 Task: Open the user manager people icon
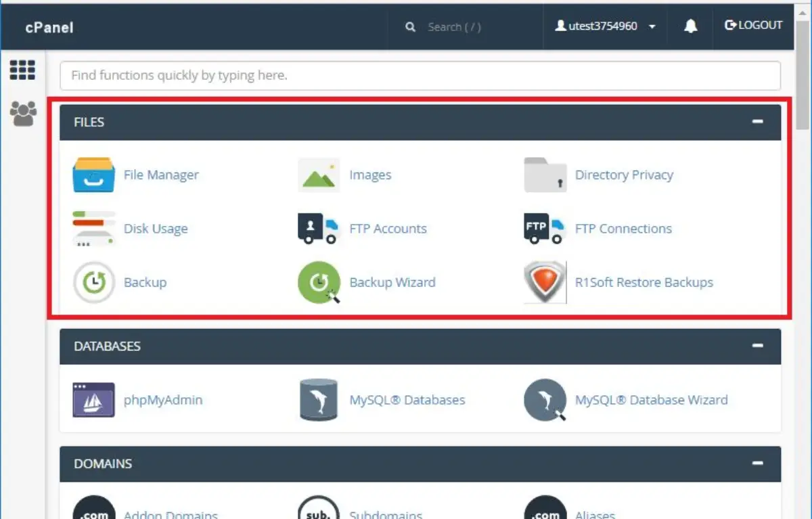pyautogui.click(x=23, y=114)
